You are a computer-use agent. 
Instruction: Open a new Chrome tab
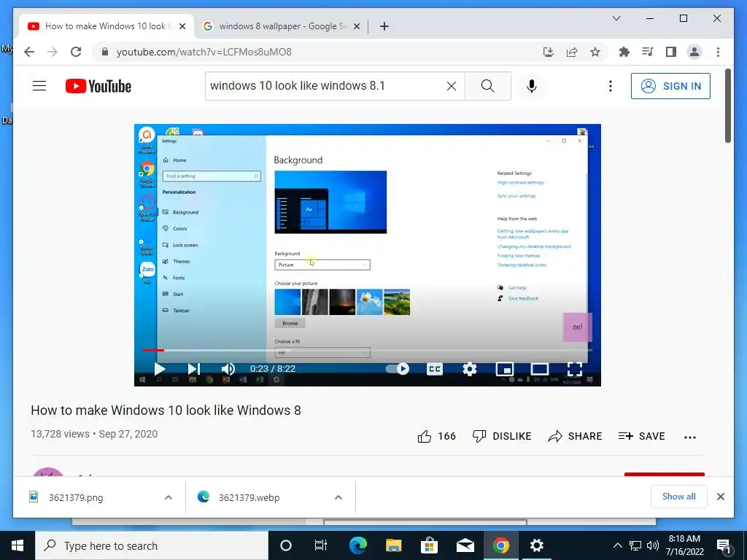click(384, 26)
